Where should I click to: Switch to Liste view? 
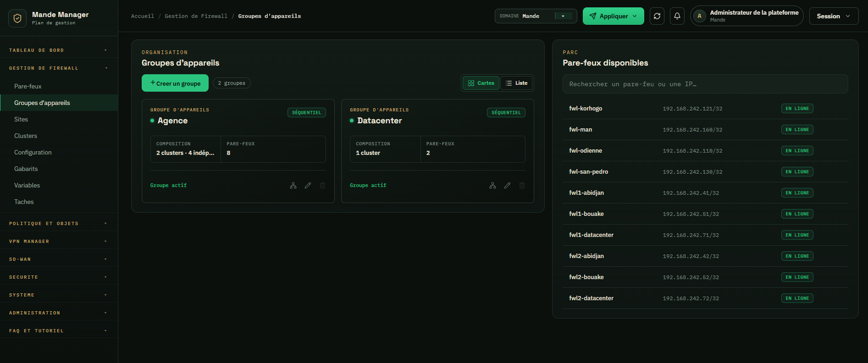click(x=516, y=83)
